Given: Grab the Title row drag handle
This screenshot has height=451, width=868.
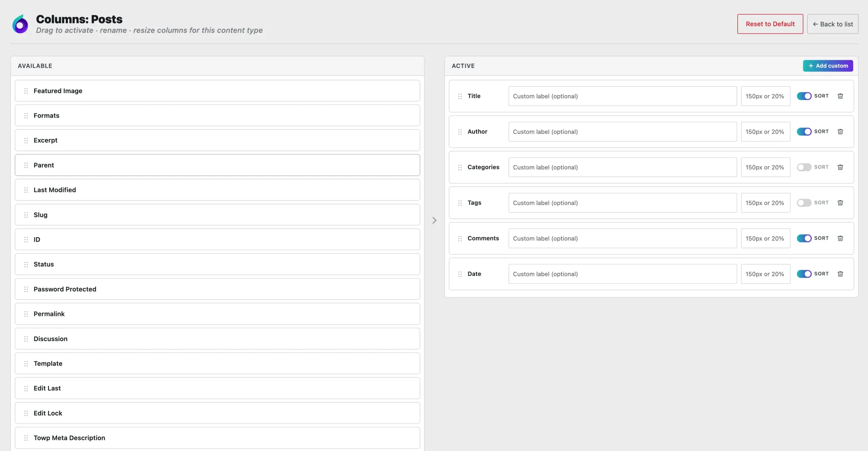Looking at the screenshot, I should [x=460, y=96].
